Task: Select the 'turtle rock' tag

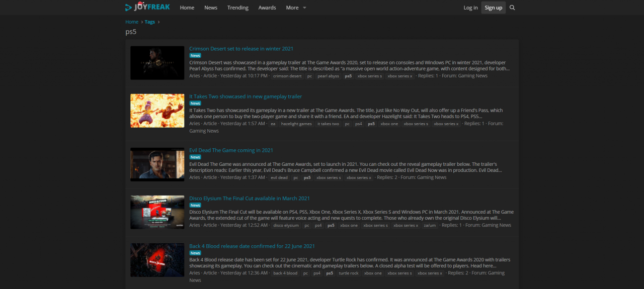Action: [x=349, y=273]
